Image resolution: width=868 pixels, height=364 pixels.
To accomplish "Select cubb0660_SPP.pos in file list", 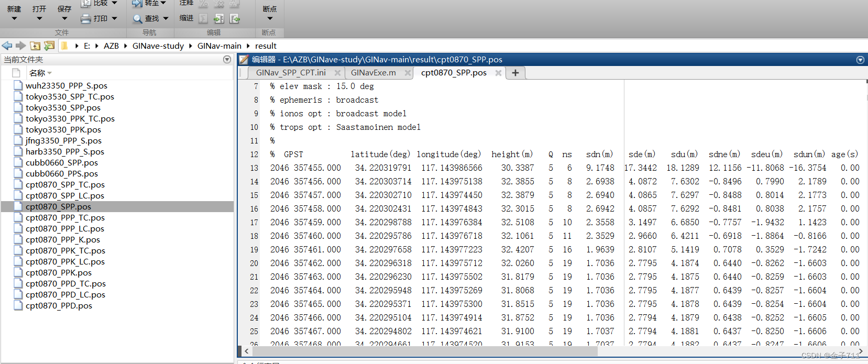I will pos(62,162).
